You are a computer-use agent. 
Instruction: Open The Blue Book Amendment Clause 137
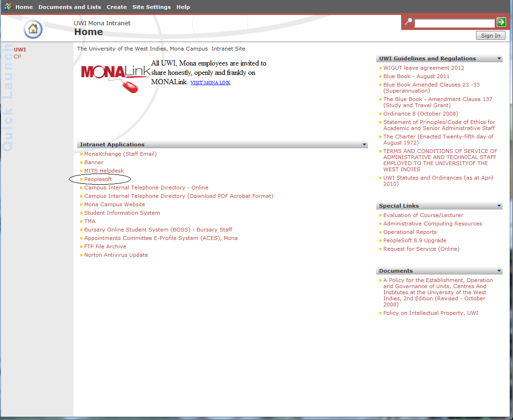[438, 102]
